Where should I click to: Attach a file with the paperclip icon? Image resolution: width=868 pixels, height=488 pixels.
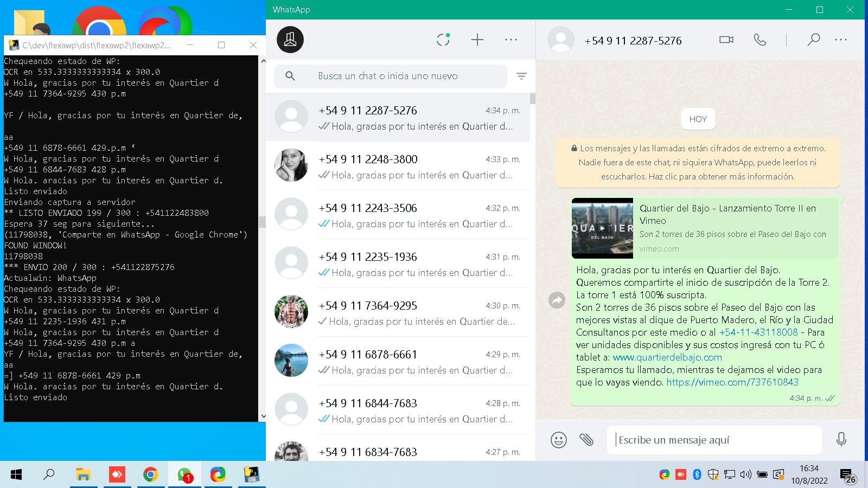pyautogui.click(x=586, y=440)
